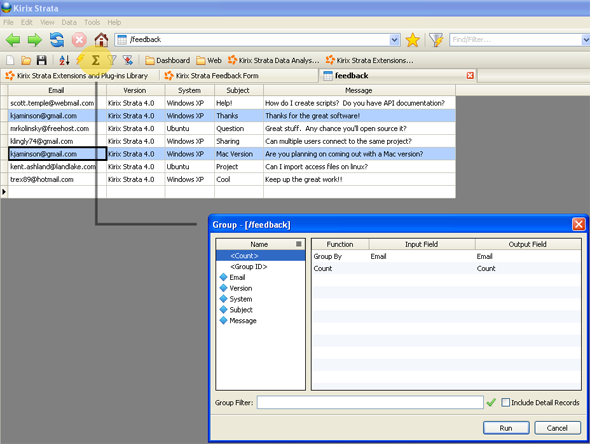Click the grey filter funnel icon

click(112, 60)
